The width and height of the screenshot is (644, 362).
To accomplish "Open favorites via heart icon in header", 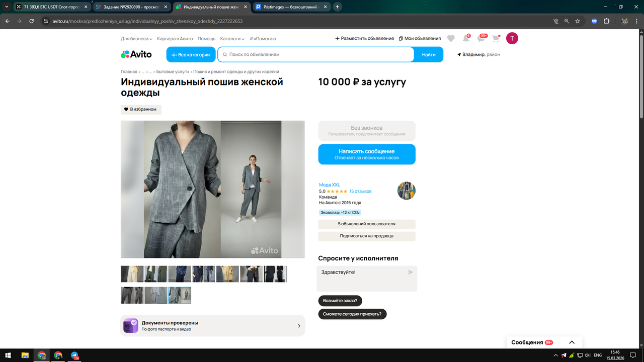I will tap(451, 38).
